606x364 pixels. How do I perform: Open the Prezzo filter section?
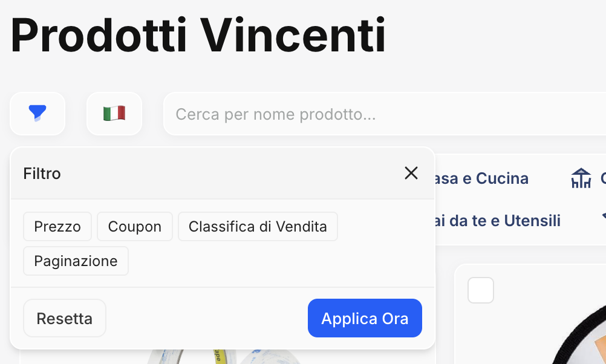point(57,226)
